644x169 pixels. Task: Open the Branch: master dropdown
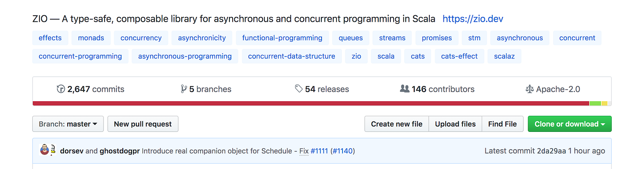[68, 124]
